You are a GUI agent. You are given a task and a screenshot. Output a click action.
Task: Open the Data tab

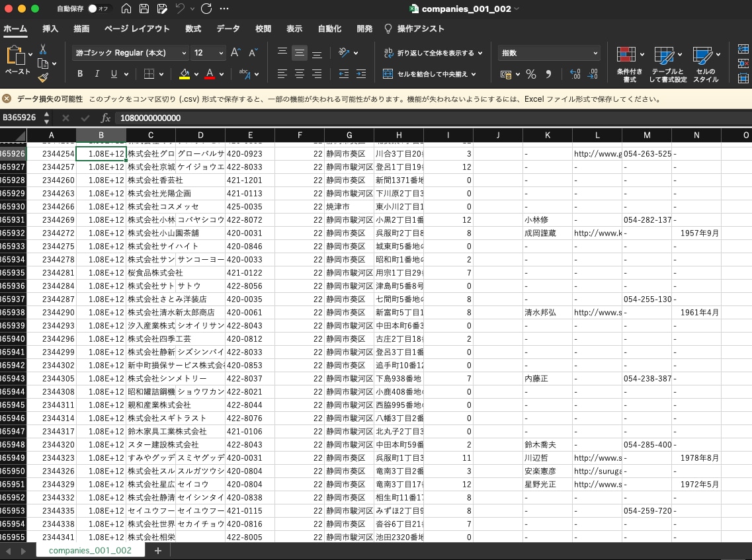click(x=228, y=29)
